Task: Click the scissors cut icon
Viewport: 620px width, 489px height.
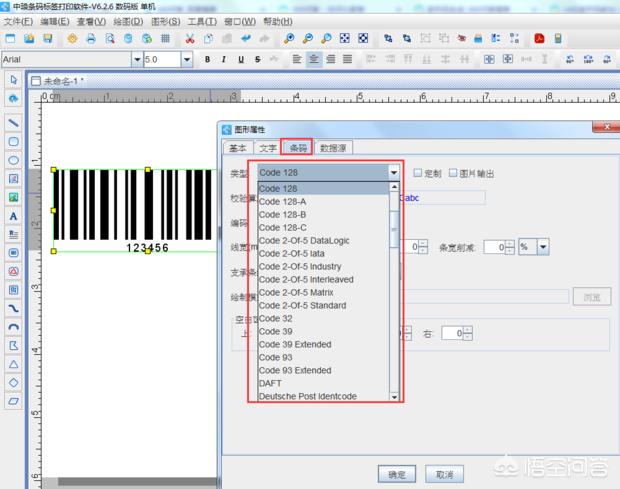Action: coord(190,38)
